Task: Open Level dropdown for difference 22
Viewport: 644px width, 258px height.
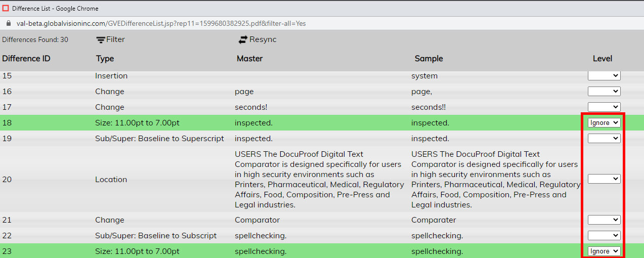Action: [604, 236]
